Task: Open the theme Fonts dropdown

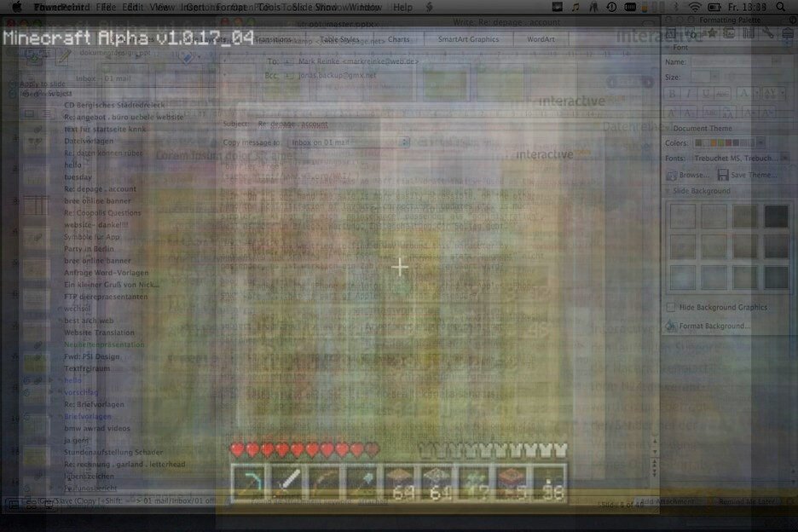Action: 784,159
